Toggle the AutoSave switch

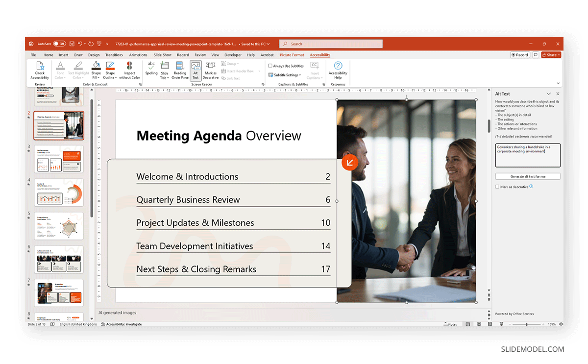pos(60,44)
